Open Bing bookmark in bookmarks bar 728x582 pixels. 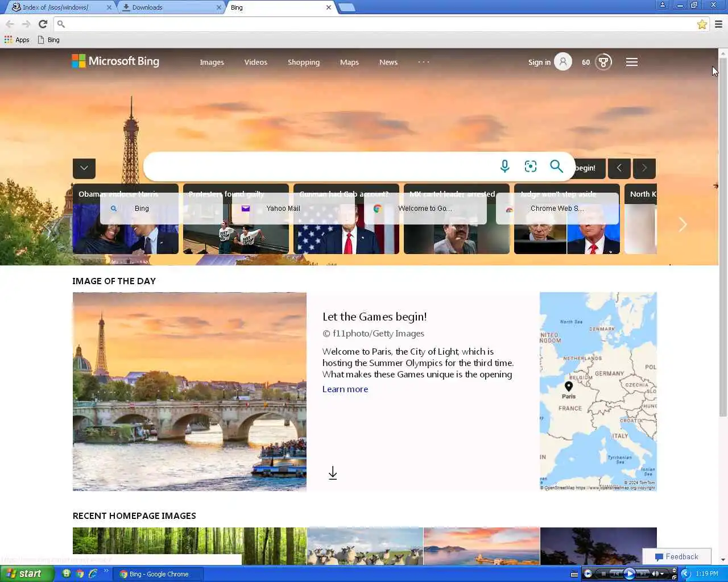pos(49,40)
